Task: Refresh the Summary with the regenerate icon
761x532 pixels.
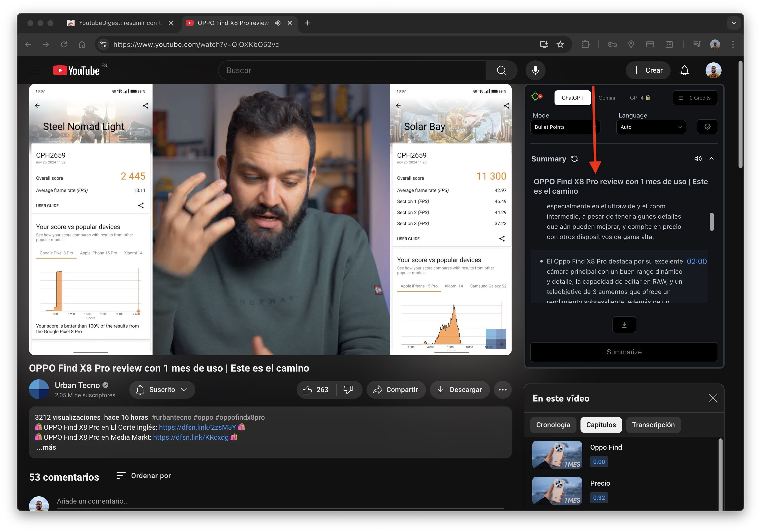Action: [x=574, y=159]
